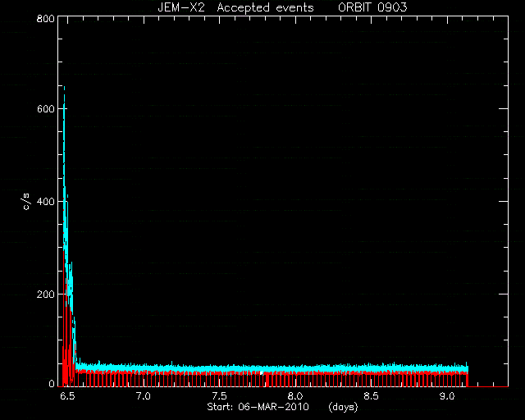This screenshot has height=420, width=525.
Task: Click the 400 y-axis tick label
Action: 46,202
